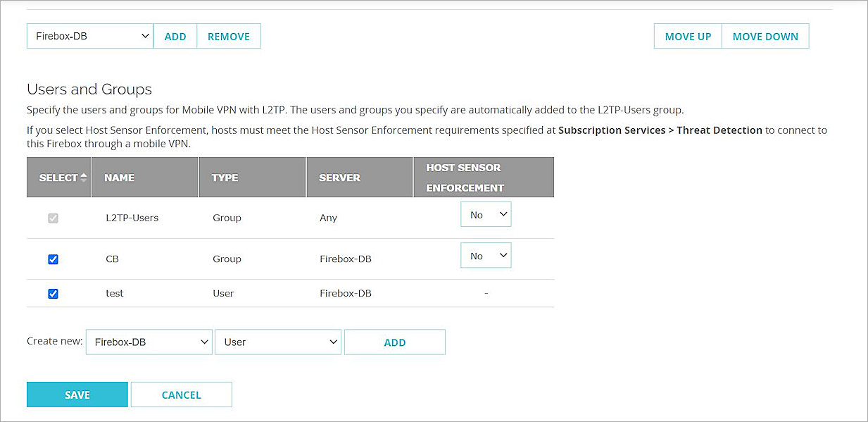The width and height of the screenshot is (868, 422).
Task: Click the SERVER column header
Action: pos(339,178)
